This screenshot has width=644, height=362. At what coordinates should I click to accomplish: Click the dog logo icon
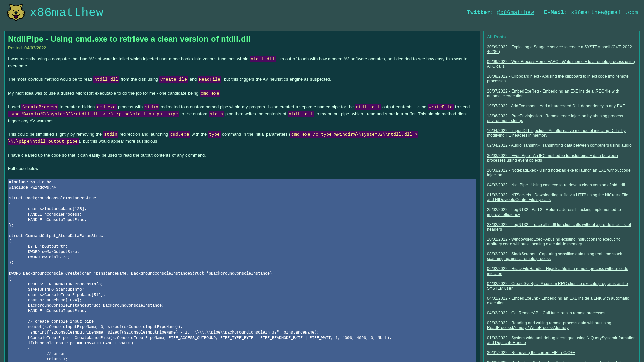tap(16, 13)
